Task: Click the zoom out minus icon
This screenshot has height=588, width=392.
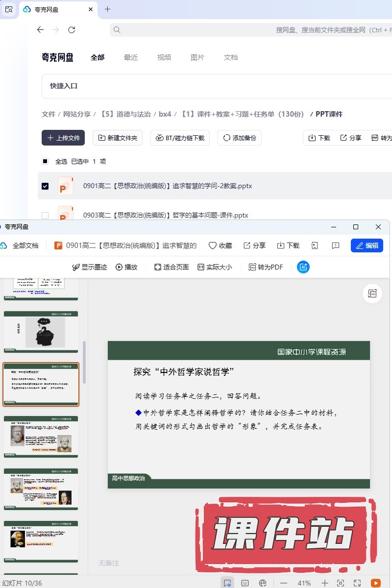Action: 284,583
